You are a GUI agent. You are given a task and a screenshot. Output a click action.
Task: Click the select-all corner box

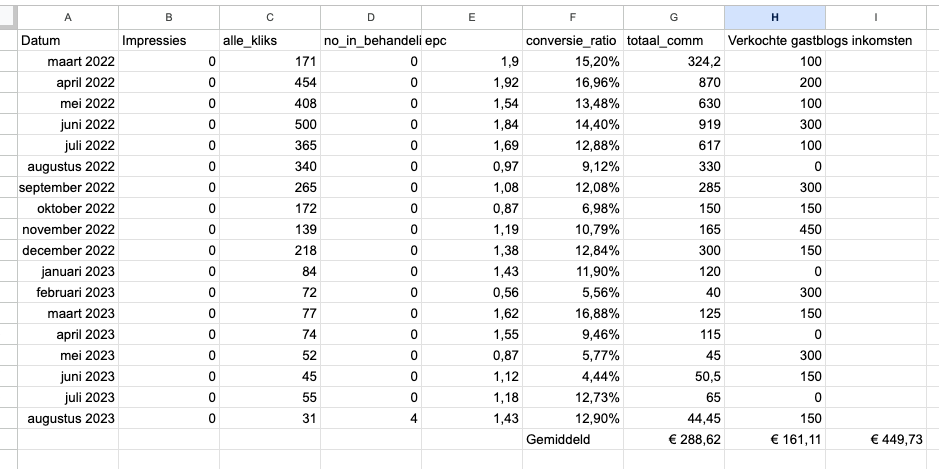click(8, 17)
